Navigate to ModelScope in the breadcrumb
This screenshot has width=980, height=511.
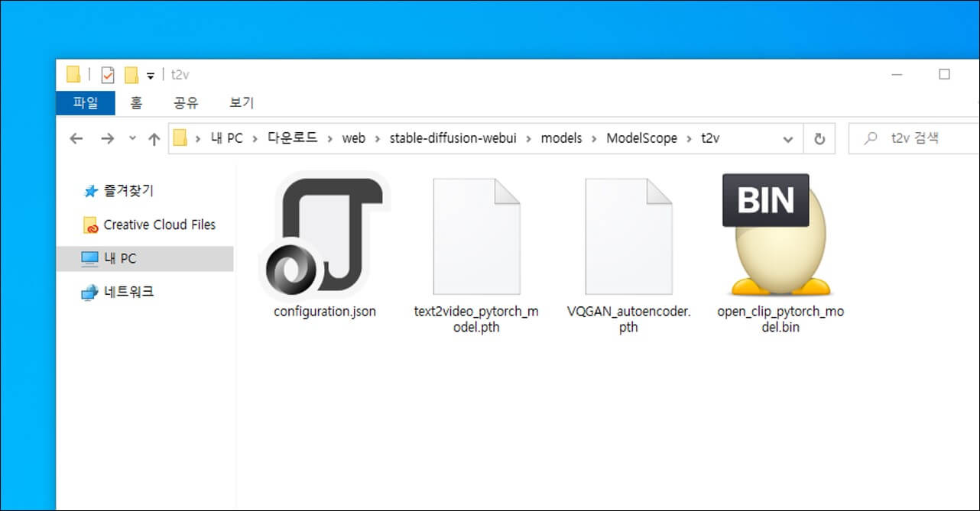(641, 138)
